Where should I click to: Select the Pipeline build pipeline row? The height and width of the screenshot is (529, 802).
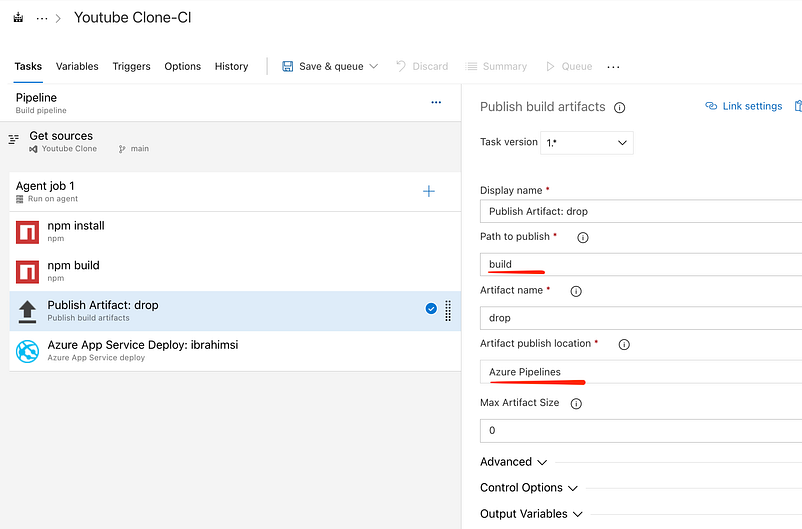(230, 103)
